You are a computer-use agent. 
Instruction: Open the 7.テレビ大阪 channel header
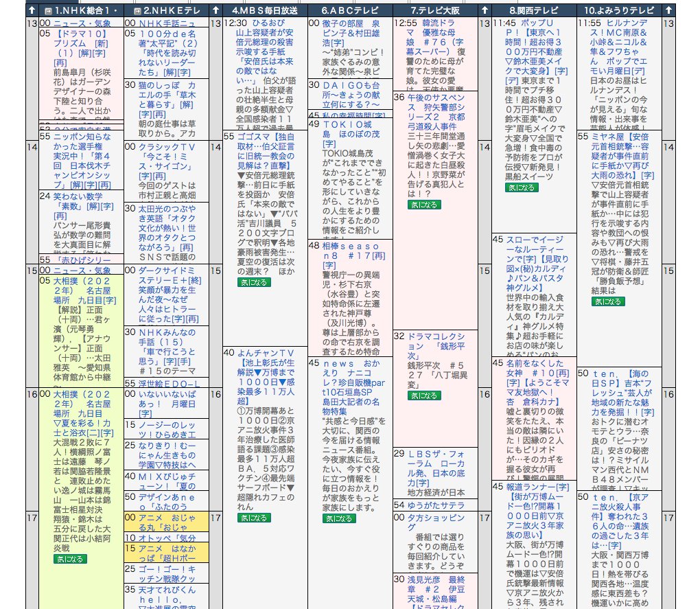tap(435, 10)
